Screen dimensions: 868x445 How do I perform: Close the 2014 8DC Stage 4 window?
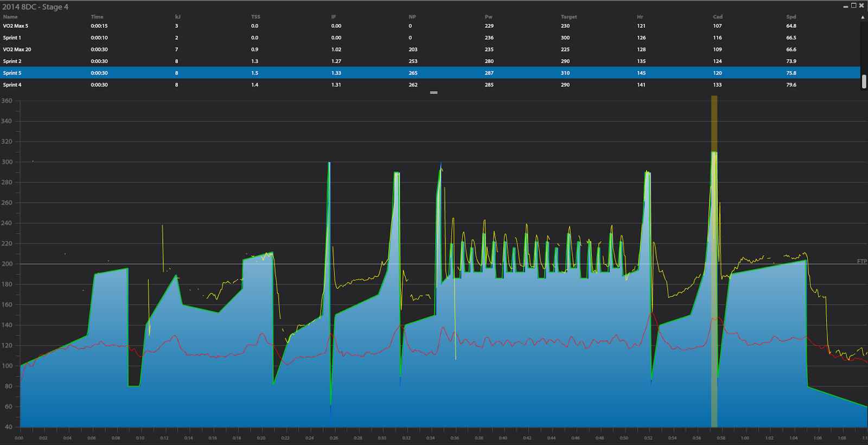coord(861,5)
